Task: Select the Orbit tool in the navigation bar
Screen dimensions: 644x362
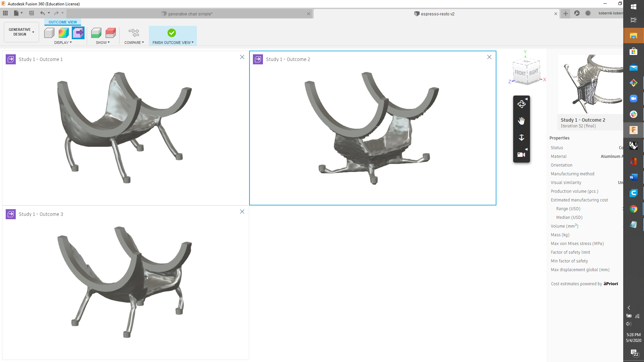Action: pyautogui.click(x=521, y=104)
